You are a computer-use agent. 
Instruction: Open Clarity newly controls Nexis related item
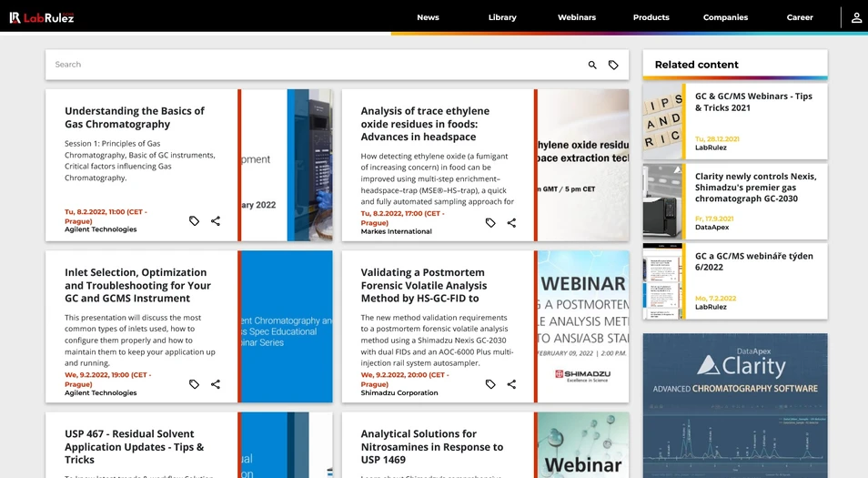click(x=755, y=188)
